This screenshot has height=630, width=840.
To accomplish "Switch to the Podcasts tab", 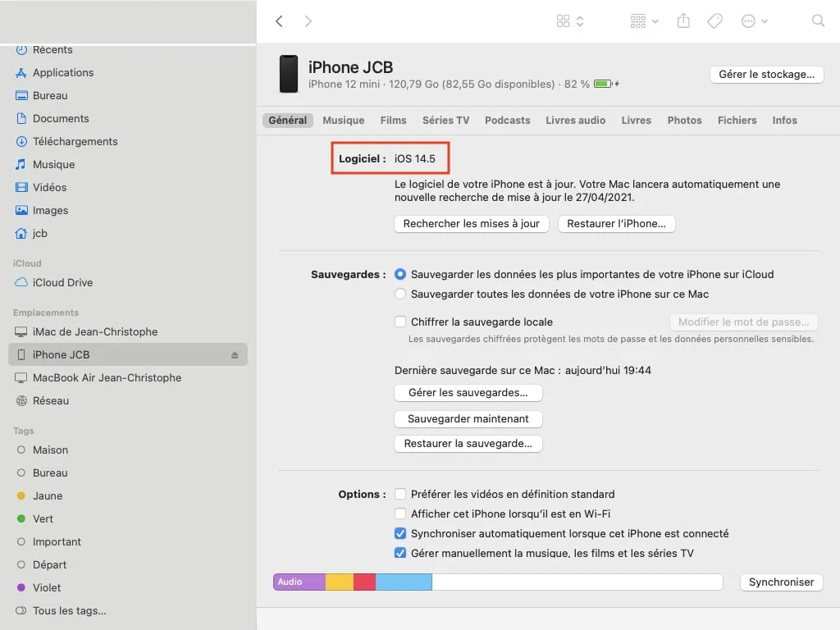I will (507, 121).
